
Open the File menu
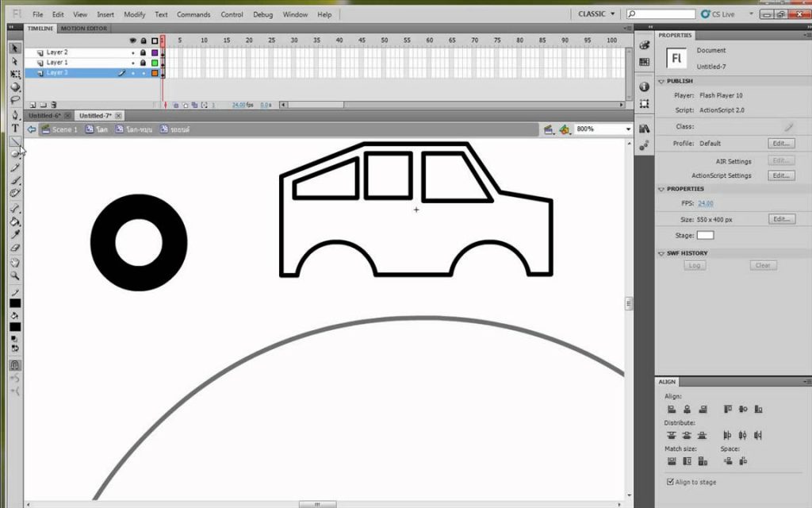38,14
